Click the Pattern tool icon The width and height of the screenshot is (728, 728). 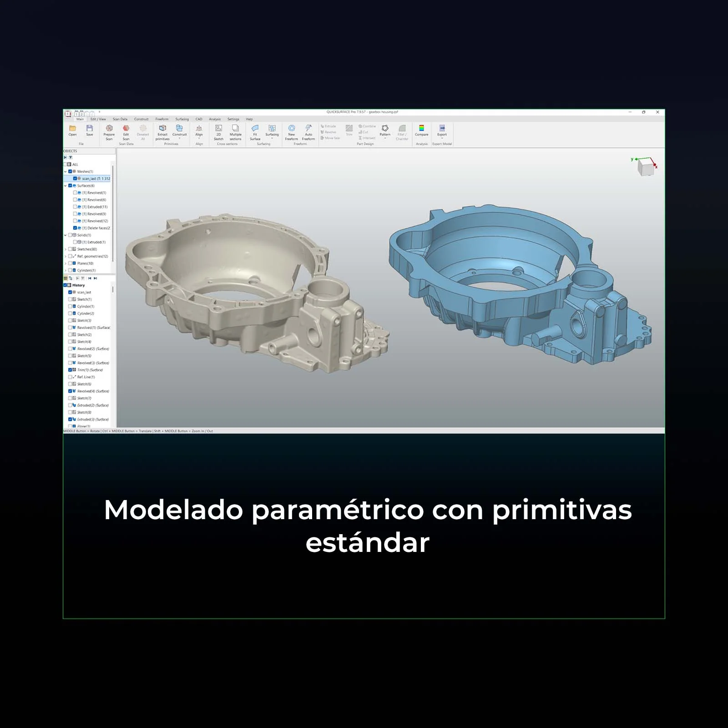click(385, 128)
